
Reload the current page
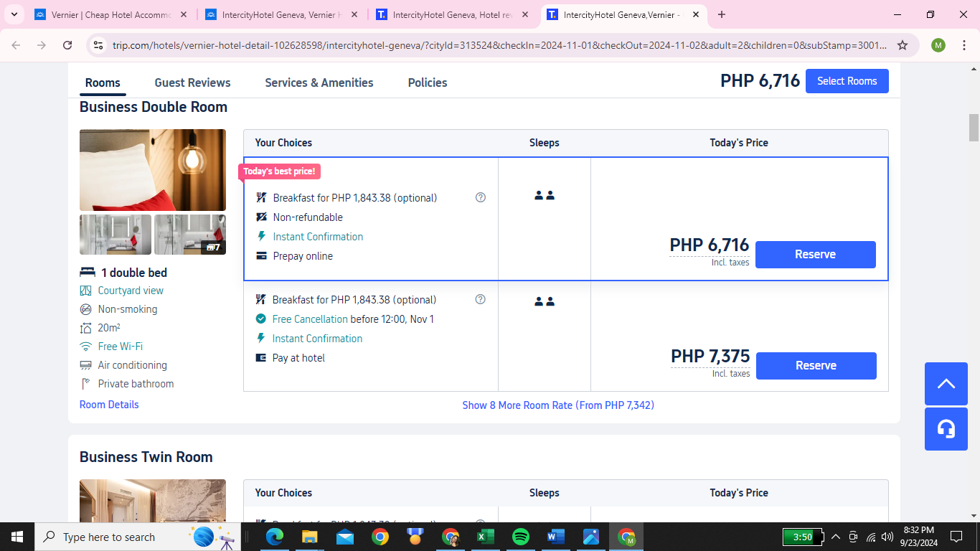67,45
